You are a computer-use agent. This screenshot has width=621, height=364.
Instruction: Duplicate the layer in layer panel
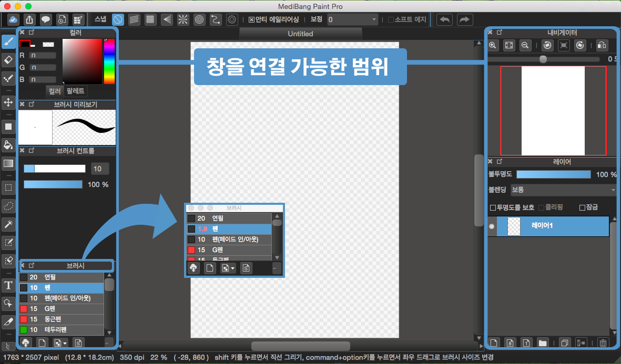tap(564, 342)
